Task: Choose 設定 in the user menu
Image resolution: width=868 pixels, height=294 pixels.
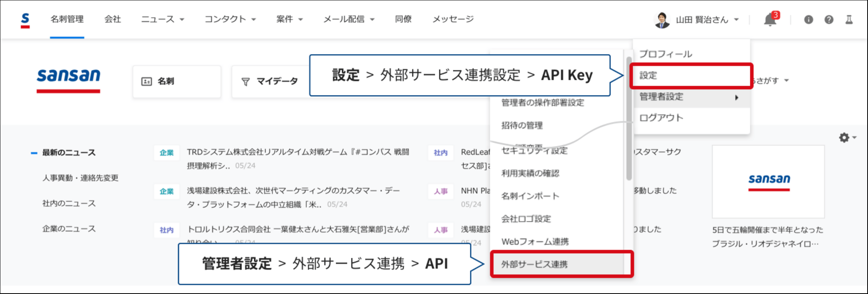Action: [691, 75]
